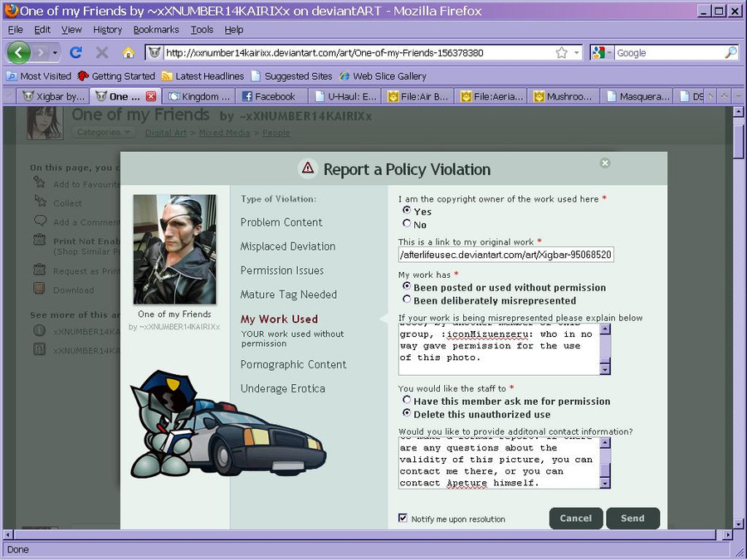
Task: Close the active 'One ...' tab
Action: (151, 96)
